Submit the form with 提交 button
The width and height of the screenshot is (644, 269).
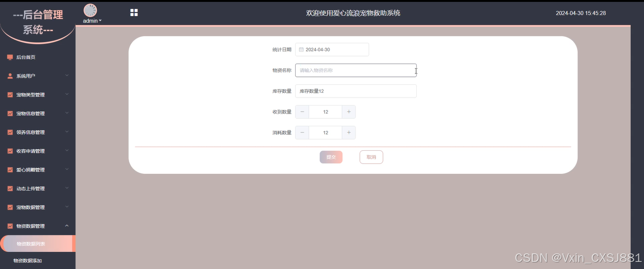click(331, 157)
